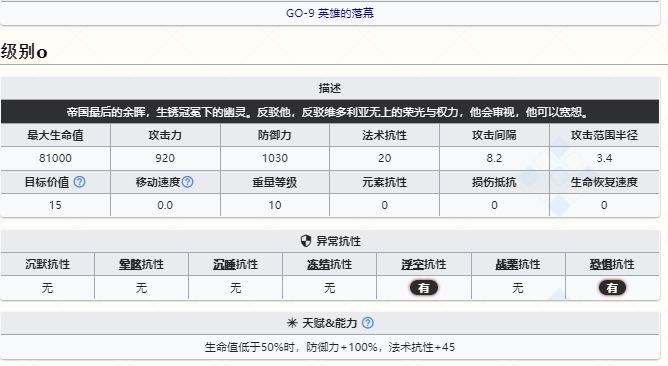Select the value 0 under 损伤抵抗
Viewport: 668px width, 366px height.
tap(494, 205)
